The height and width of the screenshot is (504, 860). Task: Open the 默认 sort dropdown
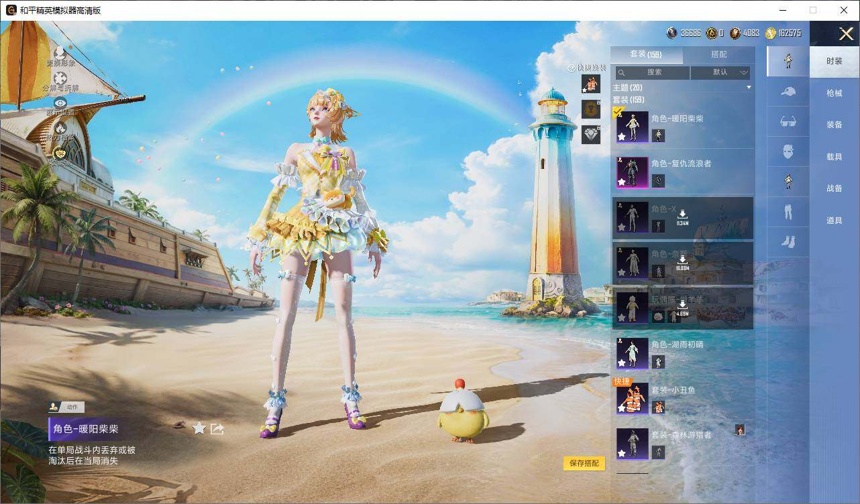tap(720, 72)
